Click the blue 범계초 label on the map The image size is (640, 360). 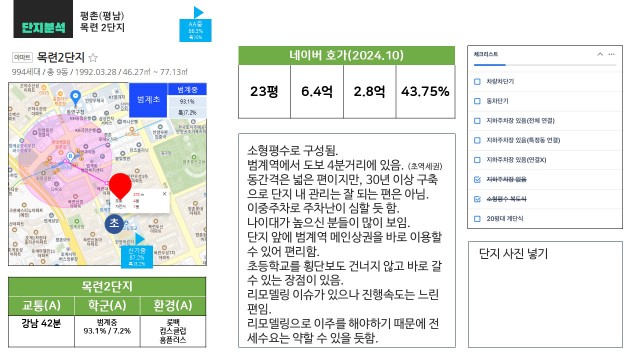pos(148,100)
